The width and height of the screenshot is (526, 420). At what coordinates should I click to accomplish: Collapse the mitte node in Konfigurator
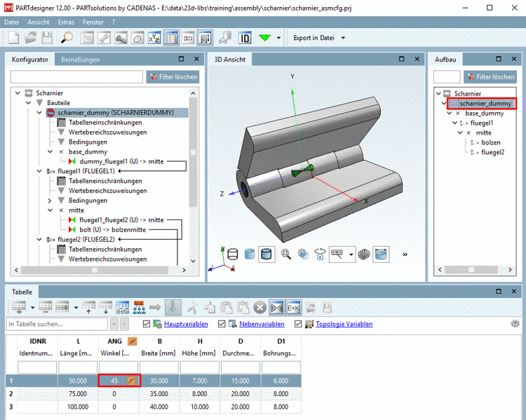pos(50,210)
